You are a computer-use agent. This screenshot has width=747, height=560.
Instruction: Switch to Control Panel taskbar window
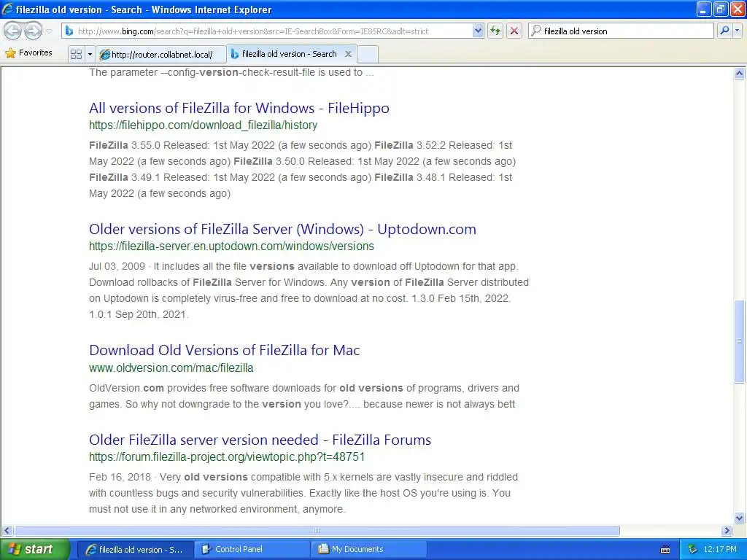(252, 550)
